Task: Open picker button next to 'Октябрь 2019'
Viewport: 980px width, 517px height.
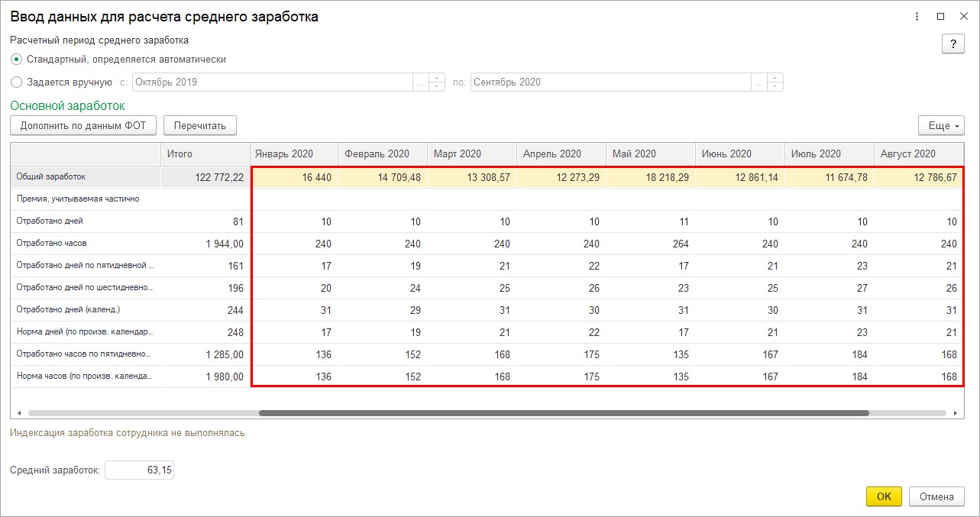Action: tap(421, 82)
